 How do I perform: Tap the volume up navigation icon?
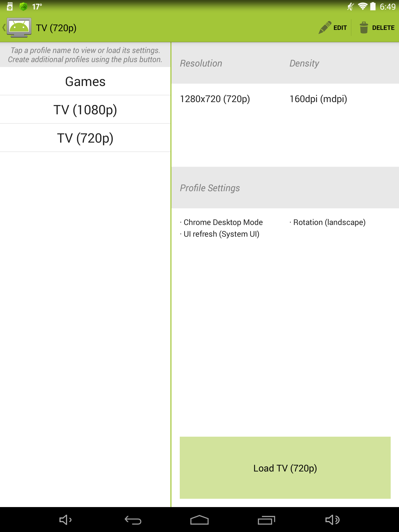pyautogui.click(x=332, y=520)
